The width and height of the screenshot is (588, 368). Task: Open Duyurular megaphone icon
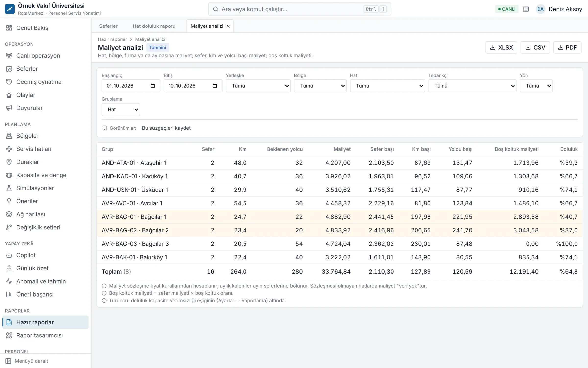(9, 108)
